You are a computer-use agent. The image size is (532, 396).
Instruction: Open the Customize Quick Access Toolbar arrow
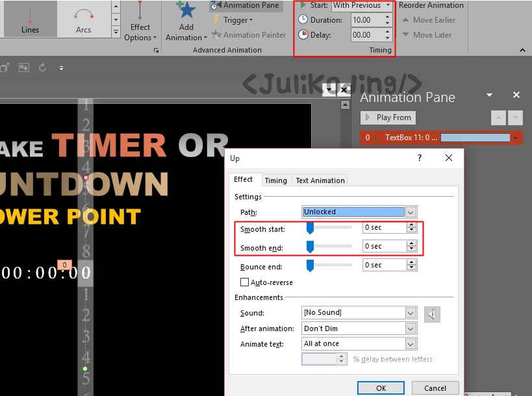click(x=62, y=68)
